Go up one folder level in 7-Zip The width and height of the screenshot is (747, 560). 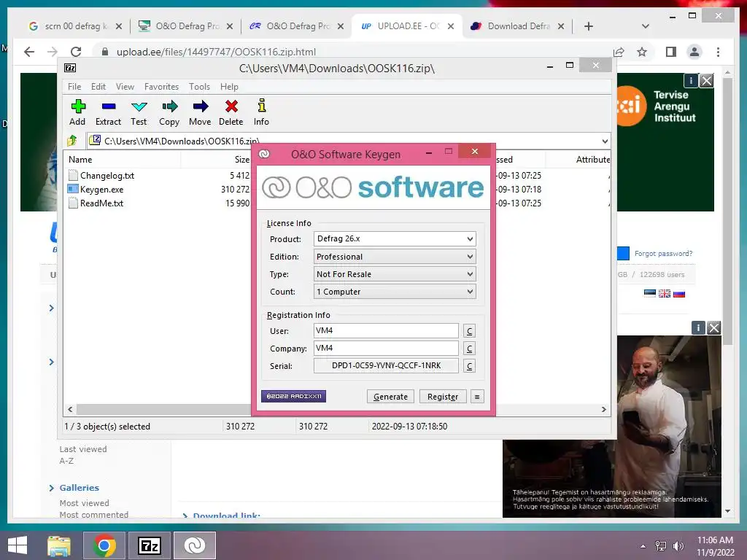[72, 141]
